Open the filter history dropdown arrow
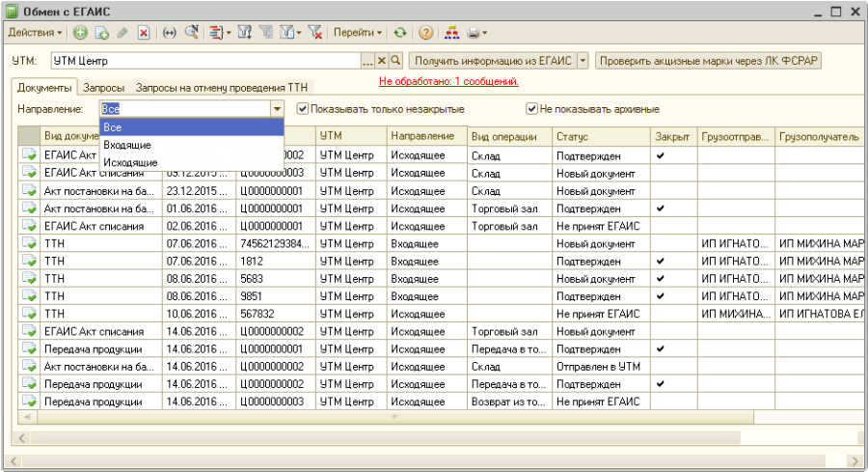Screen dimensions: 868x472 298,33
